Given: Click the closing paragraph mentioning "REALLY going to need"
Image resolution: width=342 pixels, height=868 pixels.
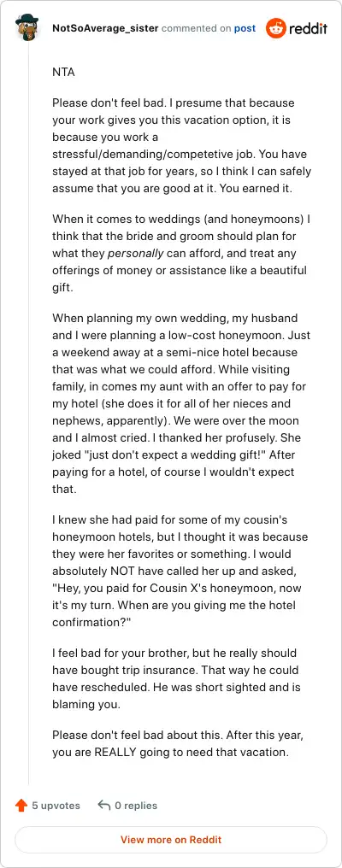Looking at the screenshot, I should 178,745.
